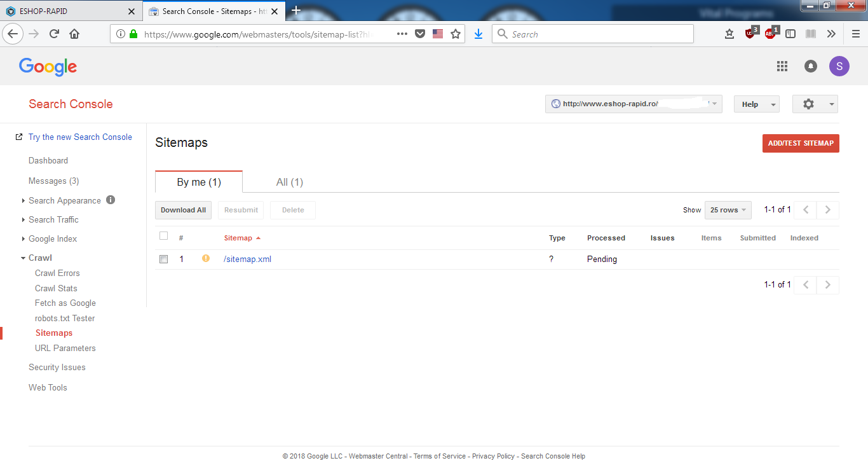Open the /sitemap.xml link
Screen dimensions: 868x463
(248, 259)
